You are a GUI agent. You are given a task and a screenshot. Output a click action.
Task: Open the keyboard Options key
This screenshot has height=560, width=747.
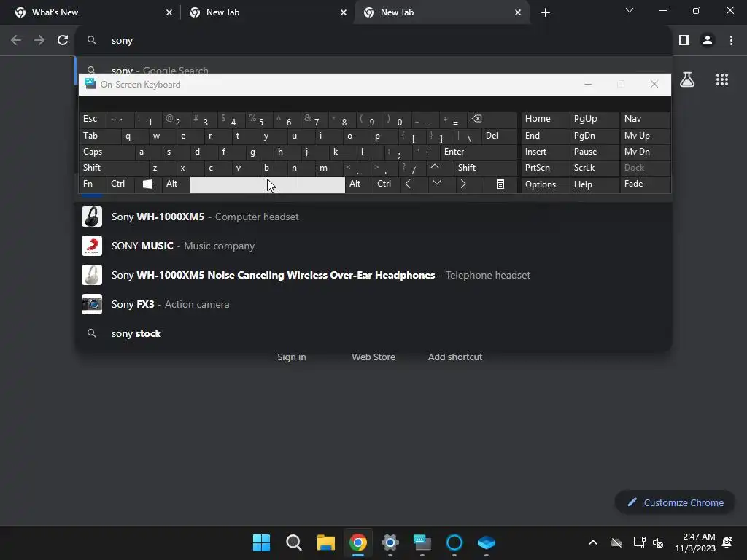545,184
